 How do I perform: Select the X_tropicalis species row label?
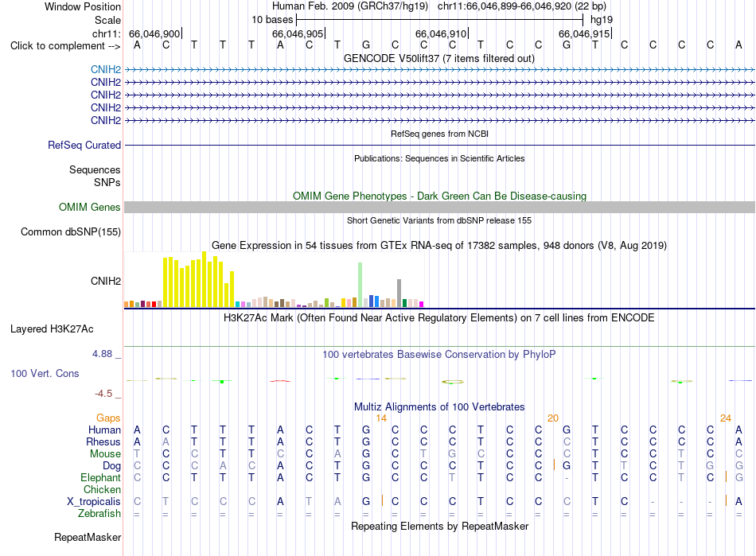[94, 502]
